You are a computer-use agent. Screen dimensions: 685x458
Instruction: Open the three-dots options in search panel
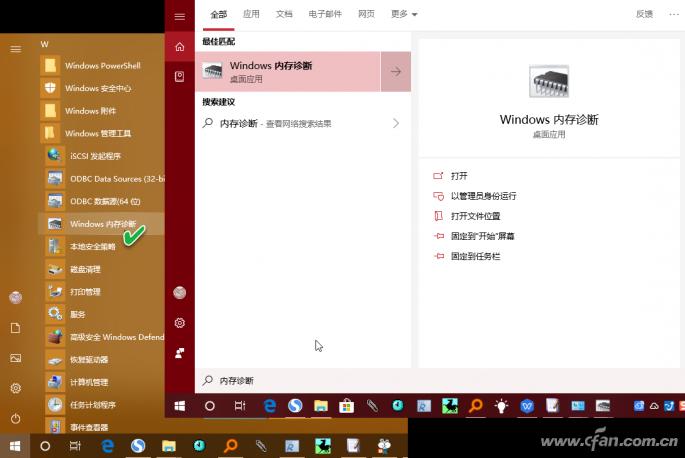pos(674,14)
